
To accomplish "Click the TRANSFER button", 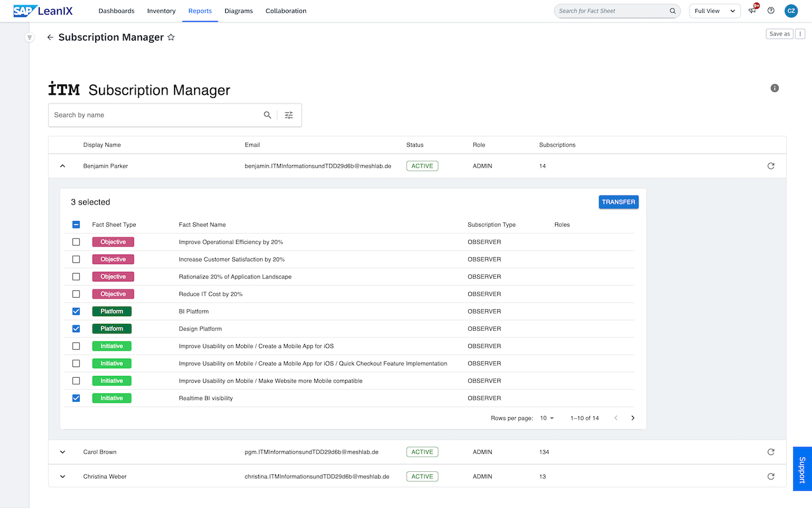I will click(619, 202).
